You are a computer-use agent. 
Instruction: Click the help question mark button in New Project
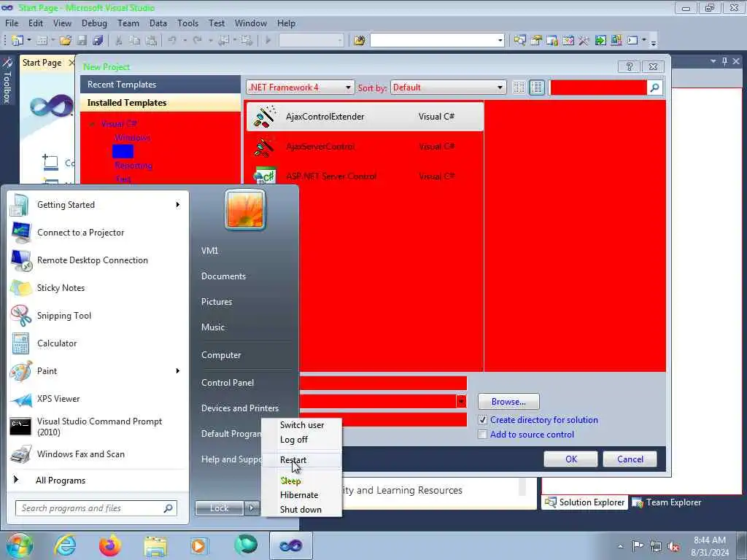[630, 66]
